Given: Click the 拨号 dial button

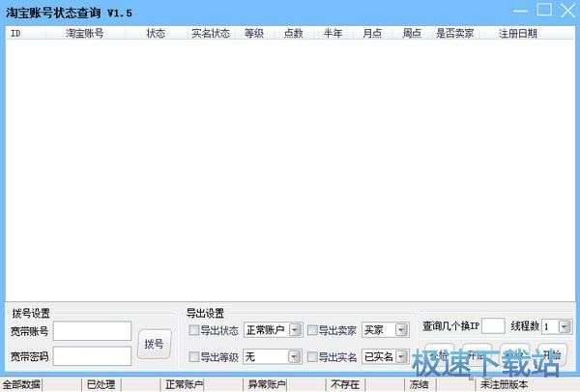Looking at the screenshot, I should point(154,343).
